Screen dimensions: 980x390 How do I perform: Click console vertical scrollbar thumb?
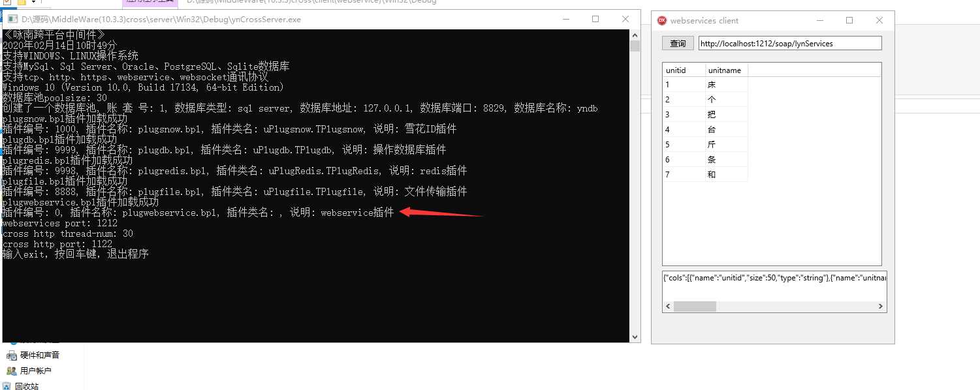click(x=635, y=46)
